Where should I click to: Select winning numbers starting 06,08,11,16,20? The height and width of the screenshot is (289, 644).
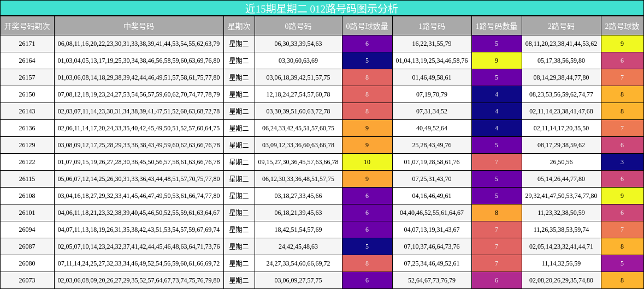click(139, 44)
